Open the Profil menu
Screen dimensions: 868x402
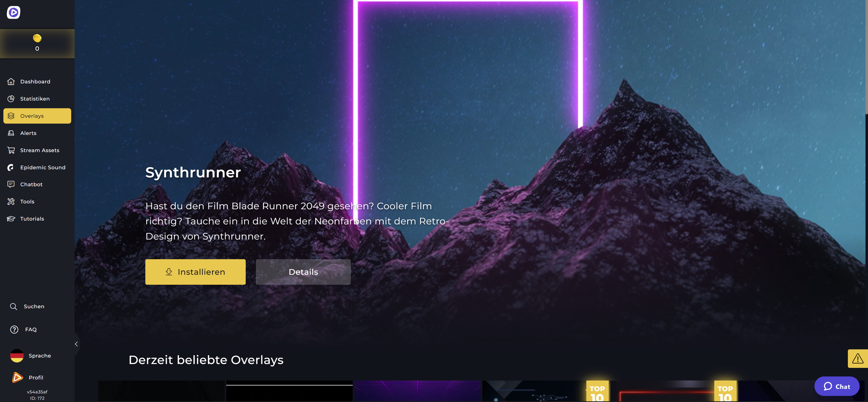35,377
